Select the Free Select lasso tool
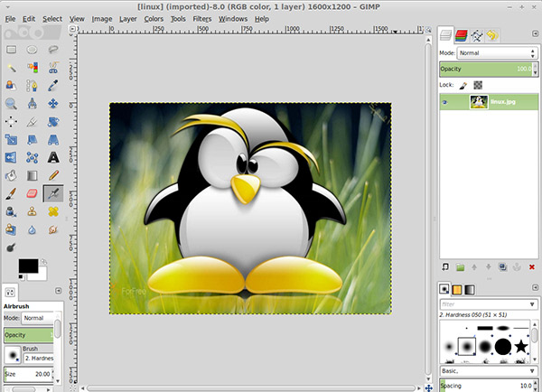 tap(53, 50)
